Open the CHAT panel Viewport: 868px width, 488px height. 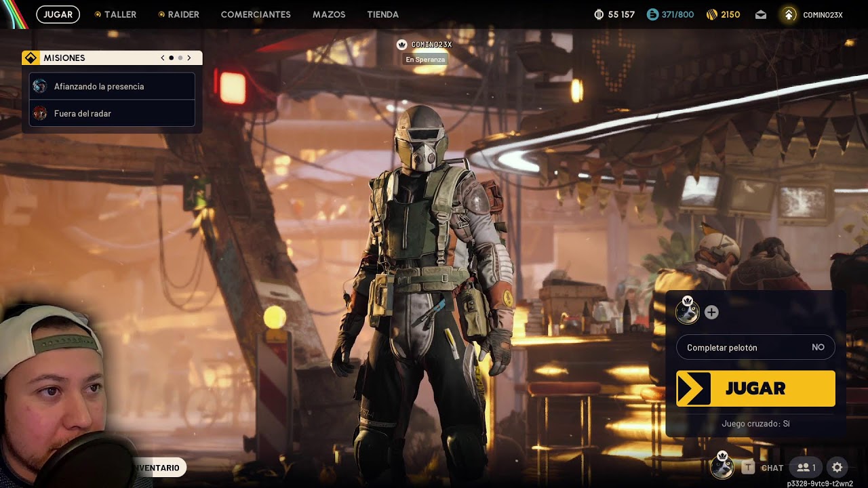(x=772, y=468)
